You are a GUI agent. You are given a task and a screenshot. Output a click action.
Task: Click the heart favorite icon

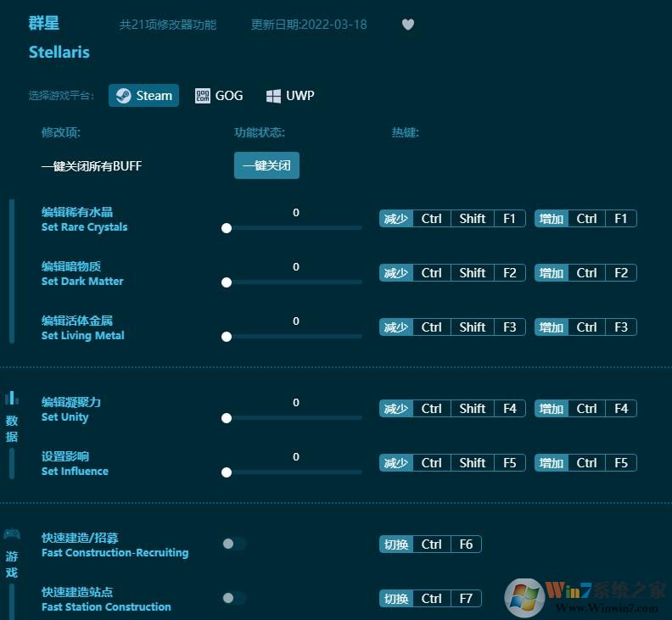408,25
